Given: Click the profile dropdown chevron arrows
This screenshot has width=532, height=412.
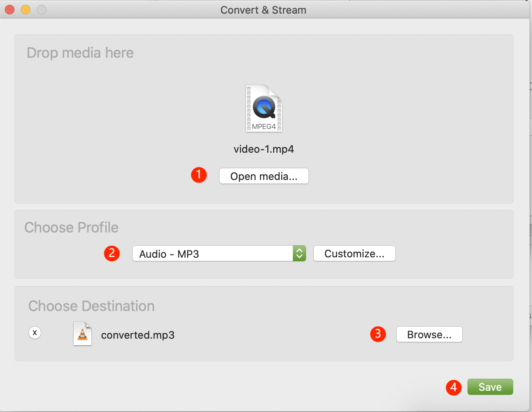Looking at the screenshot, I should click(x=299, y=253).
